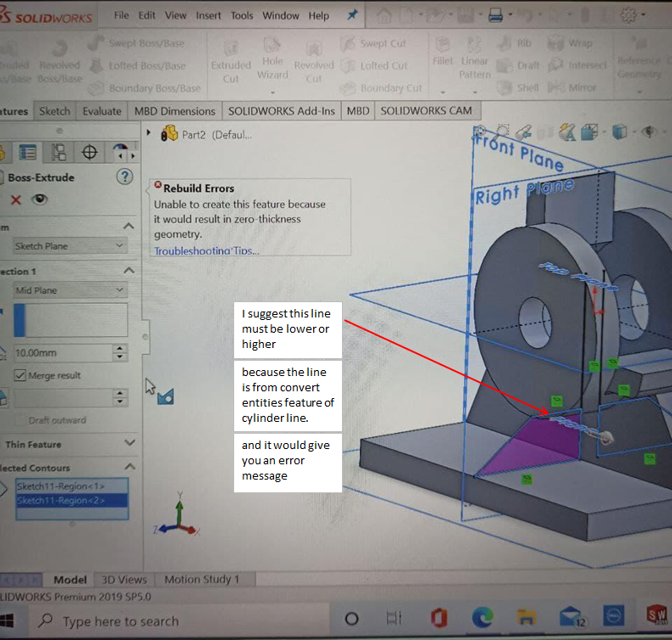Screen dimensions: 672x640
Task: Open the Troubleshooting Tips link
Action: pos(206,250)
